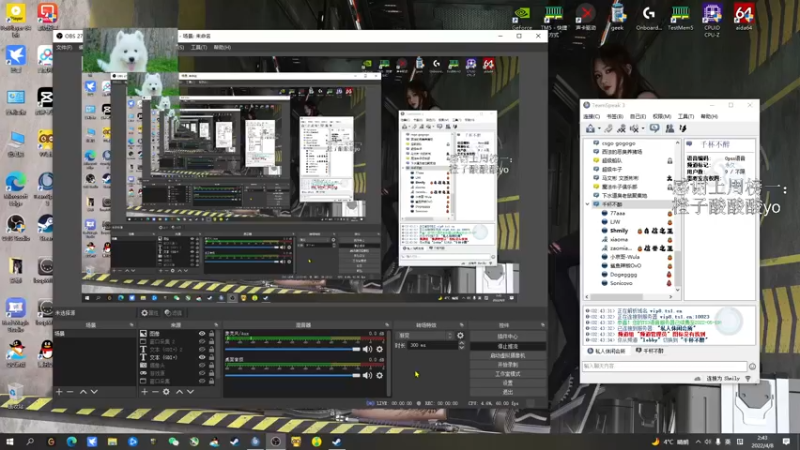Click the 停止推流 button in OBS controls
The width and height of the screenshot is (800, 450).
pos(508,346)
